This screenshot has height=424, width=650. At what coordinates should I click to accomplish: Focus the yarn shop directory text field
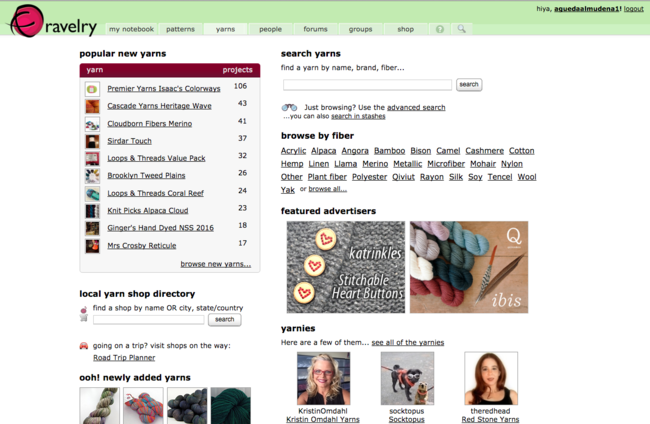(x=149, y=320)
